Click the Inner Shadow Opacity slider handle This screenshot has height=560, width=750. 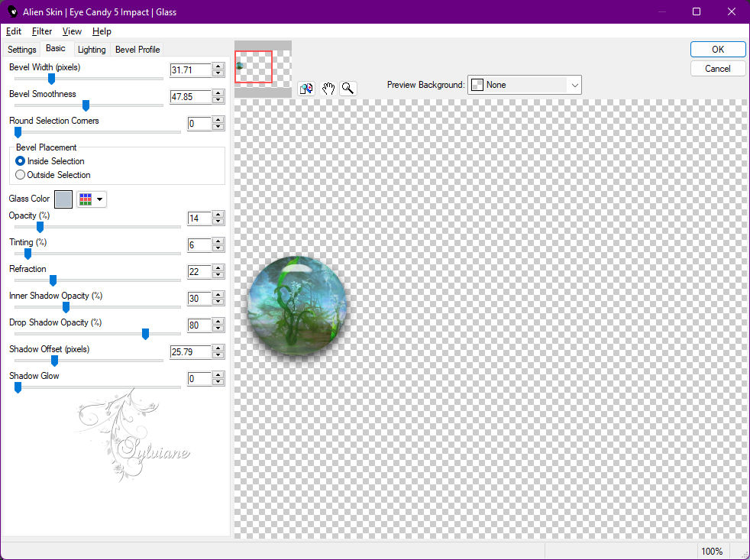(66, 308)
